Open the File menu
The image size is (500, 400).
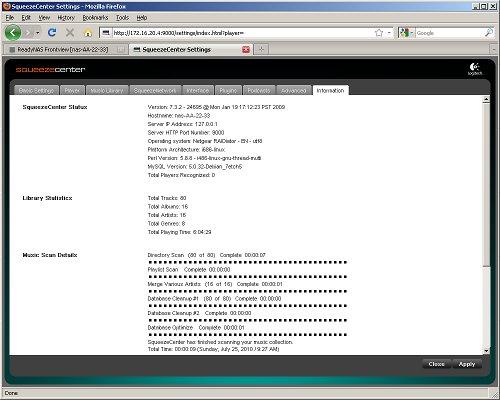click(9, 18)
